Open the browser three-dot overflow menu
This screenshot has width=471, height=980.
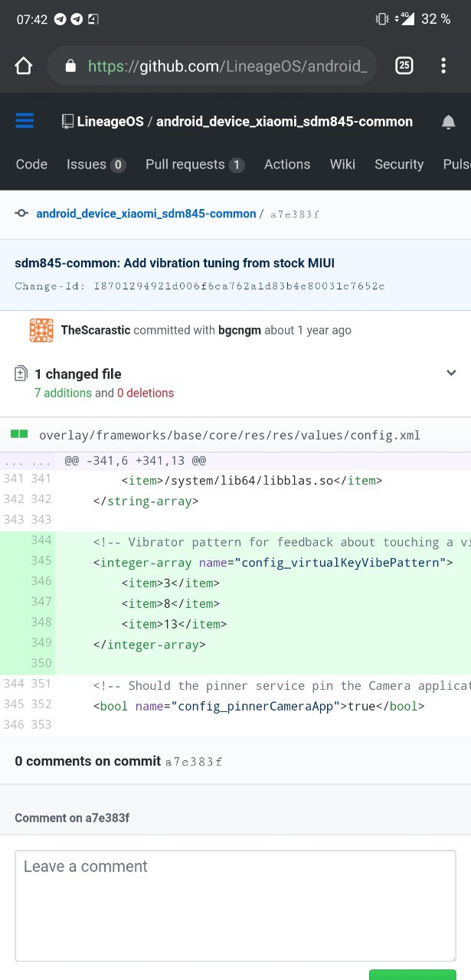443,66
